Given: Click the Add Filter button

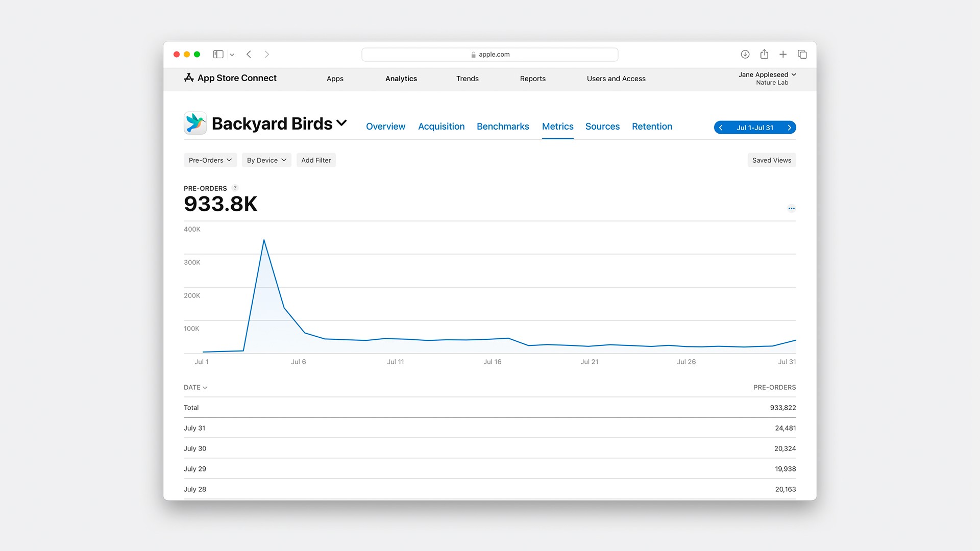Looking at the screenshot, I should point(316,160).
